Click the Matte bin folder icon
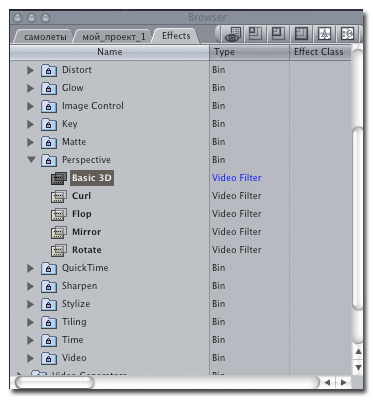This screenshot has height=402, width=373. [49, 142]
